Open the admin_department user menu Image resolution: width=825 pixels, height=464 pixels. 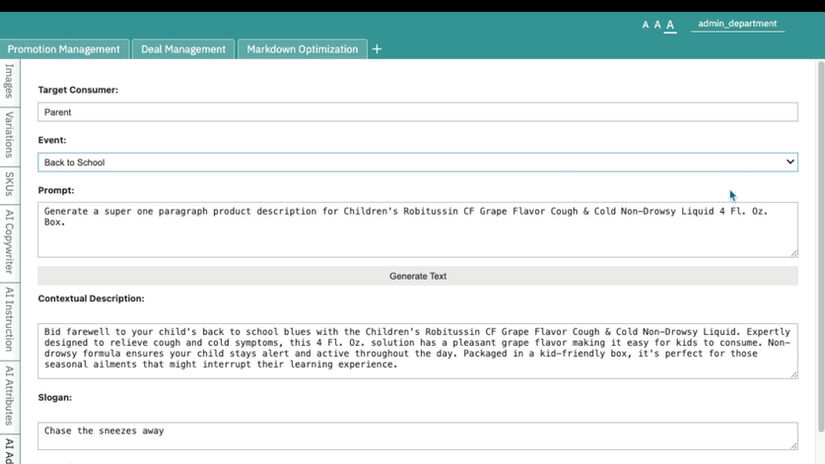click(737, 24)
